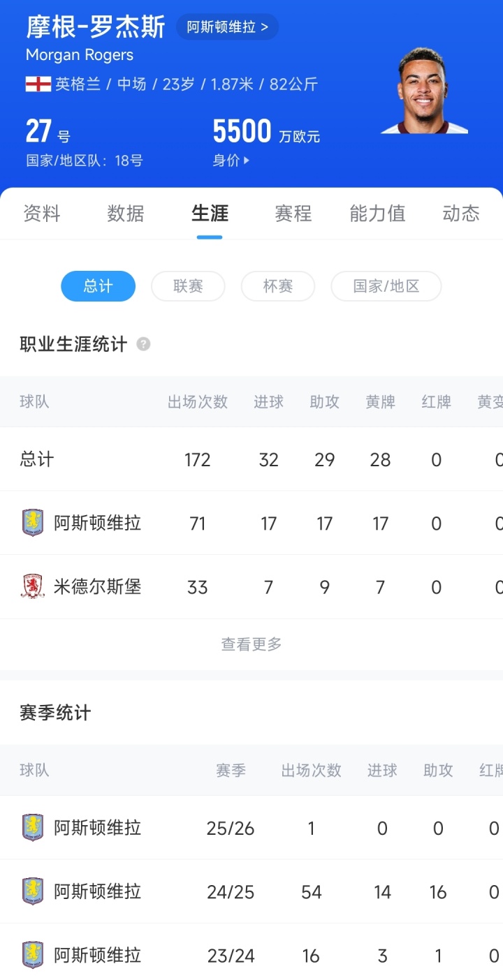
Task: Click Aston Villa crest for 25/26 season
Action: pos(33,828)
